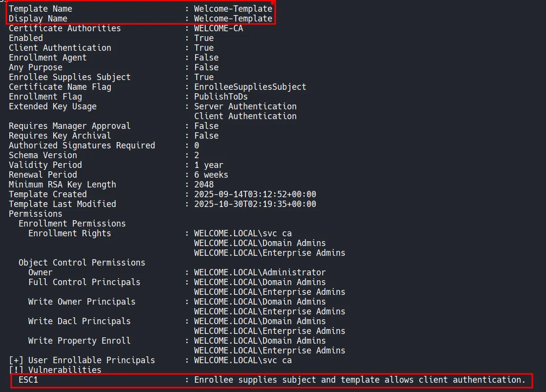Click the Enrollment Permissions heading
The width and height of the screenshot is (546, 392).
tap(72, 224)
